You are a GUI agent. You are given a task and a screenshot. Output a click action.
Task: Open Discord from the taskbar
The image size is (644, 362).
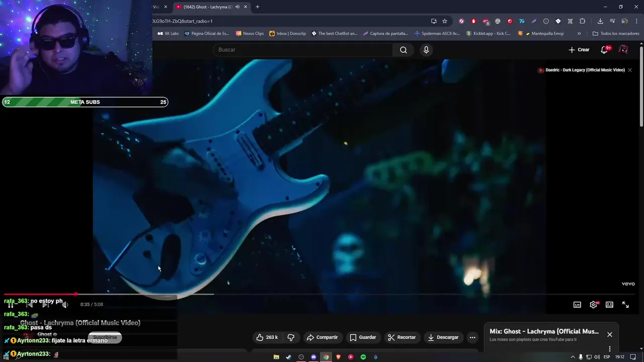click(313, 357)
